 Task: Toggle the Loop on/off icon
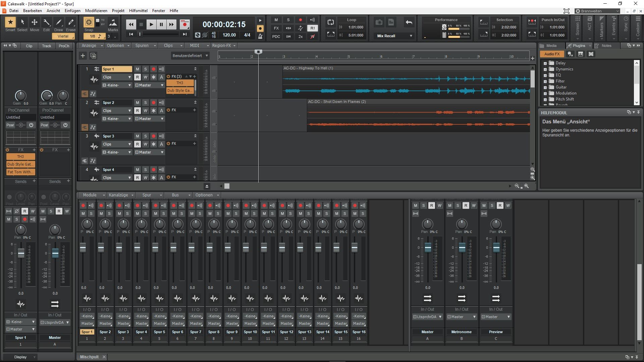[331, 22]
